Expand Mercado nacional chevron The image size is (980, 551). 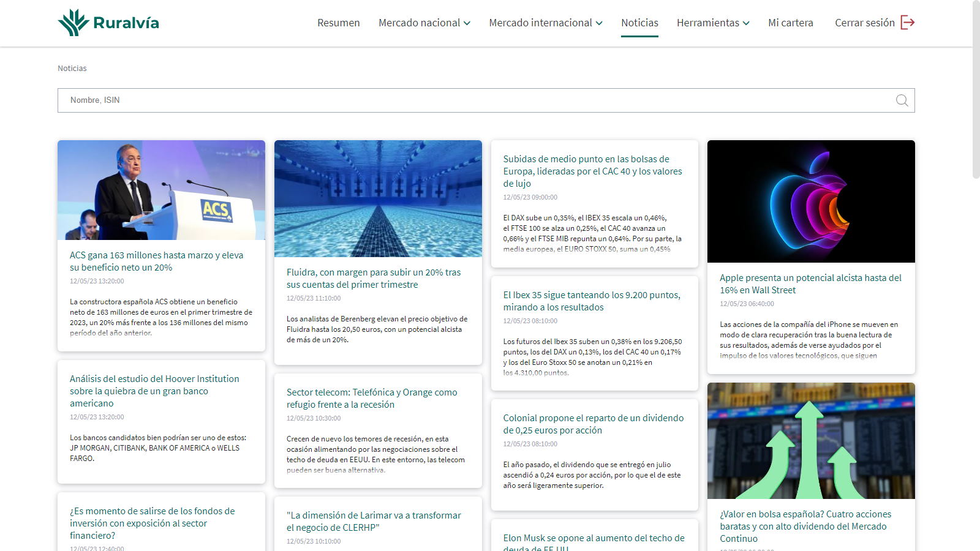[467, 23]
